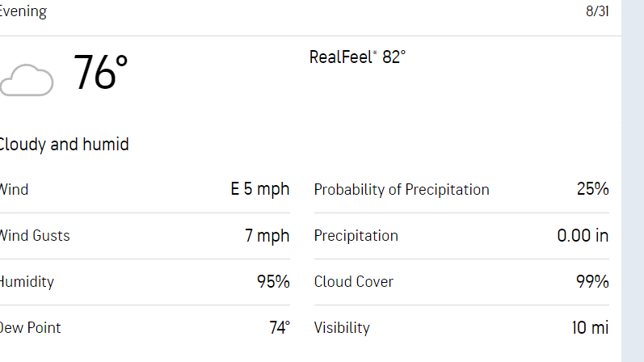Select the RealFeel 82° text

[x=357, y=57]
